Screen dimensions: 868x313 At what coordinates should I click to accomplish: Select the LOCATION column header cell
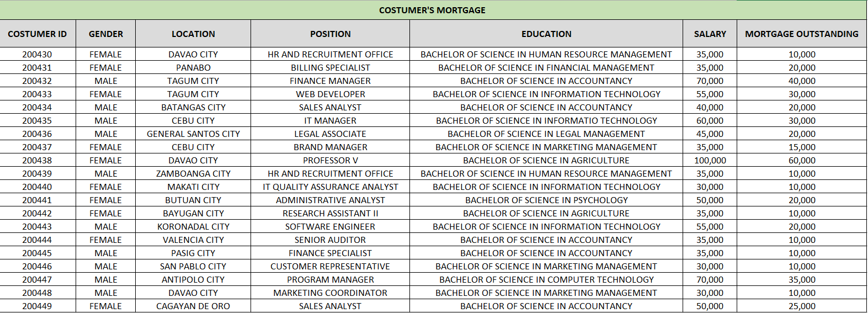pyautogui.click(x=193, y=34)
